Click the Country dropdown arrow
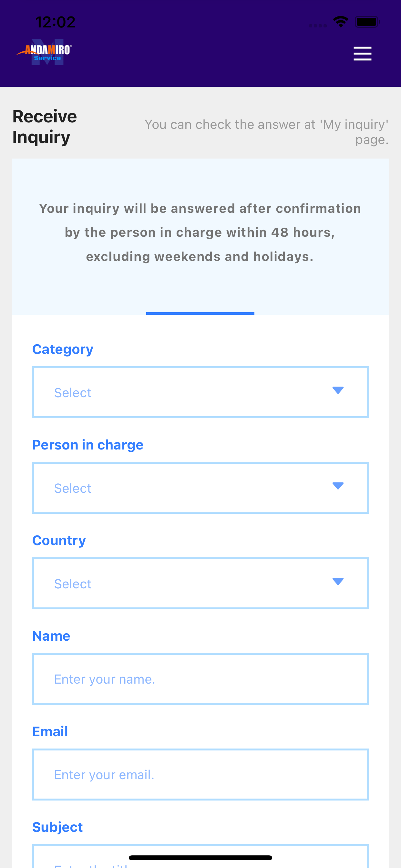Image resolution: width=401 pixels, height=868 pixels. click(338, 581)
